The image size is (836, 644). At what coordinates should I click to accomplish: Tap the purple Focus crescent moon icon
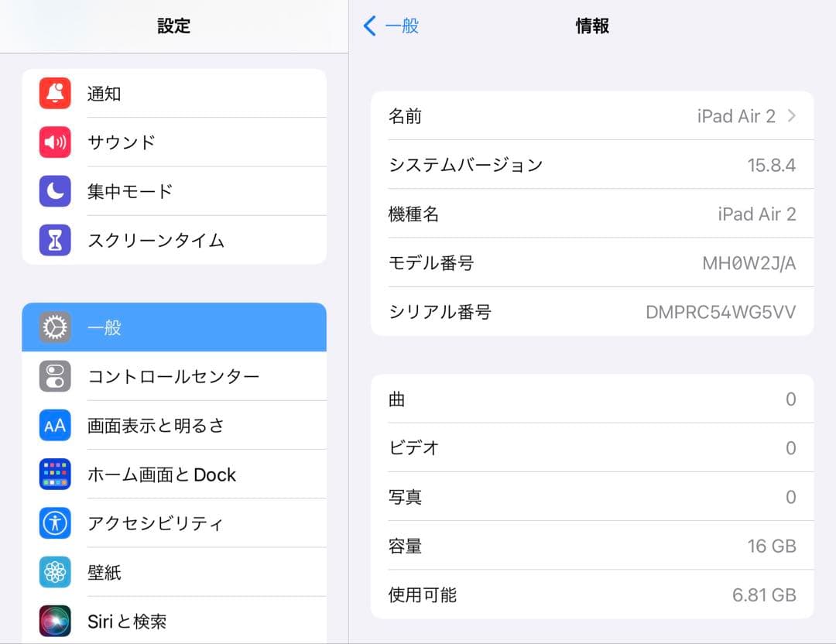click(54, 191)
